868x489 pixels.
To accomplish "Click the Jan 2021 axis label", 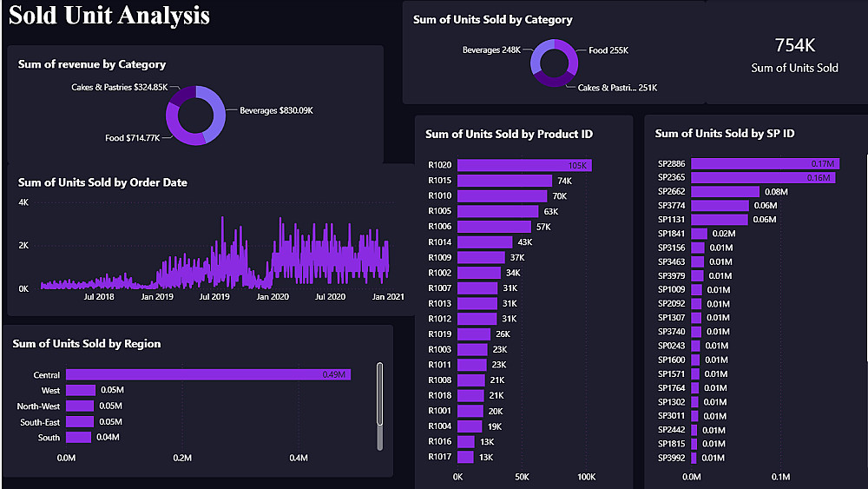I will point(388,297).
